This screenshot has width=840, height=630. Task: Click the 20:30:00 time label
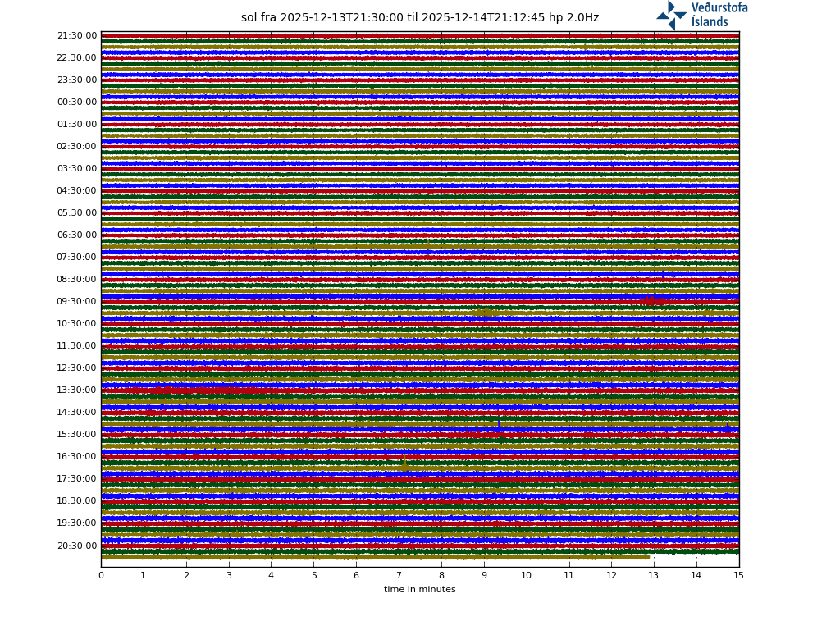pos(76,546)
